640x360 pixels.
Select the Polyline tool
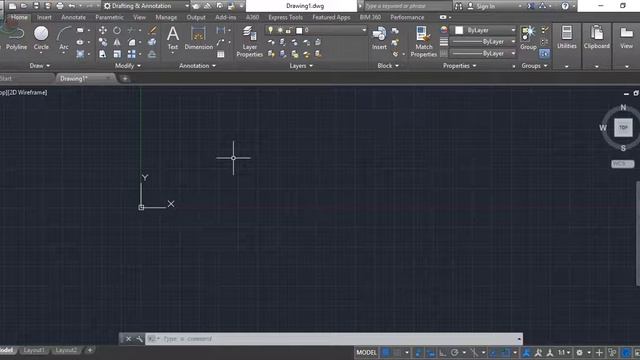16,39
